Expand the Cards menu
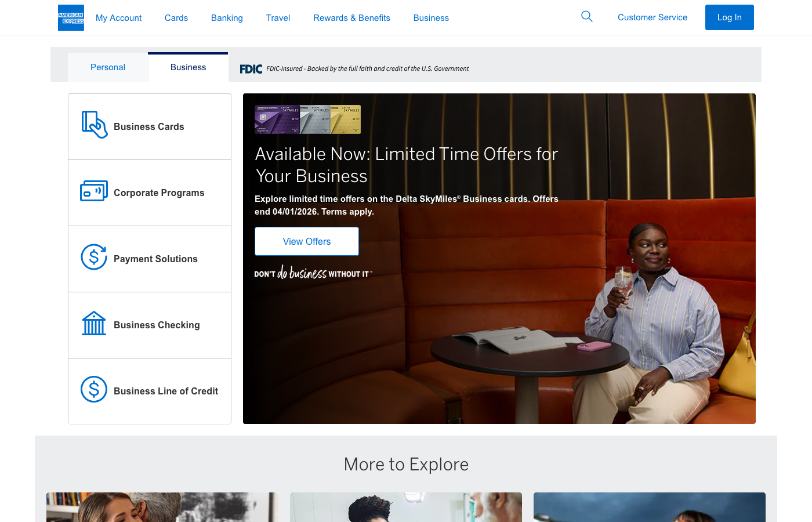Image resolution: width=812 pixels, height=522 pixels. pyautogui.click(x=176, y=18)
